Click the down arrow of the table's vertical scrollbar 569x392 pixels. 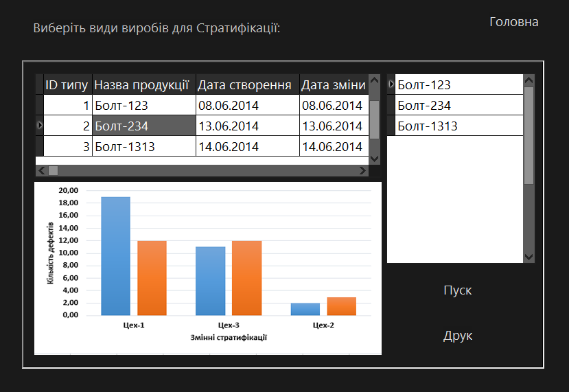coord(375,159)
